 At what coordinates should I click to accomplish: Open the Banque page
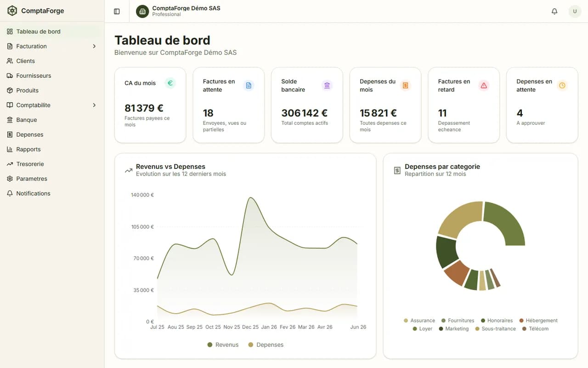52,120
